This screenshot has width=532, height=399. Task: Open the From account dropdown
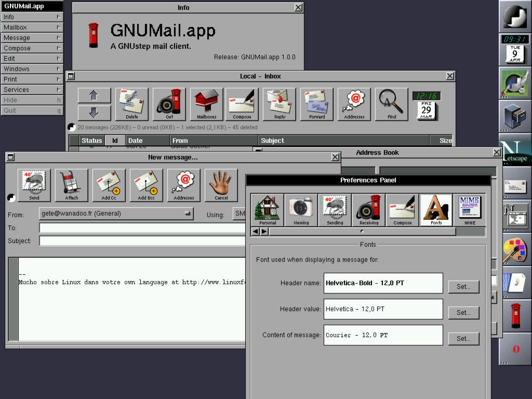click(x=116, y=214)
